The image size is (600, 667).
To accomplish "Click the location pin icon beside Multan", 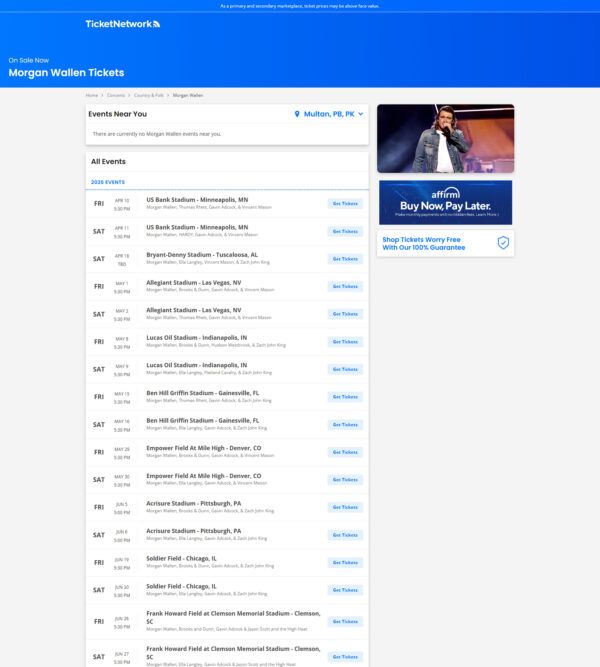I will 297,114.
